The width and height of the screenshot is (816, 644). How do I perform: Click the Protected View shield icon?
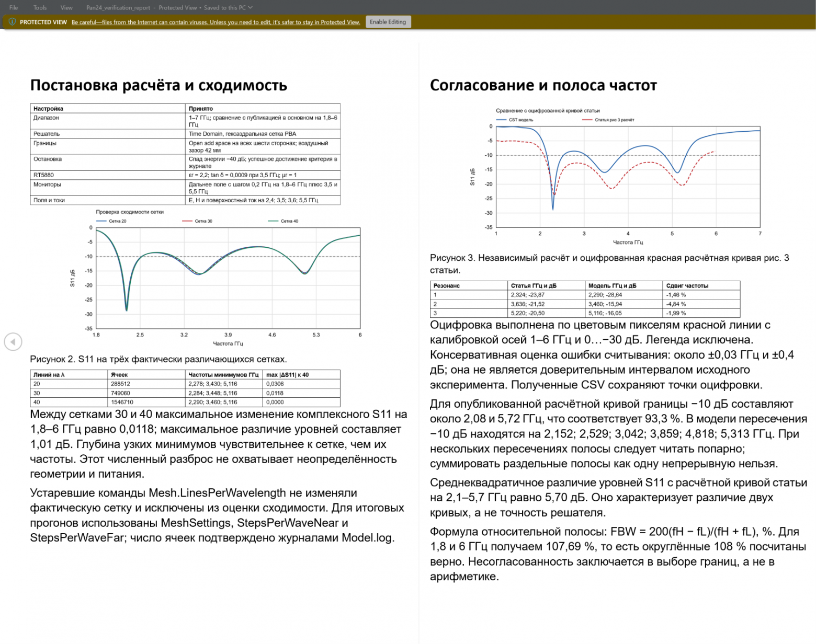coord(12,22)
